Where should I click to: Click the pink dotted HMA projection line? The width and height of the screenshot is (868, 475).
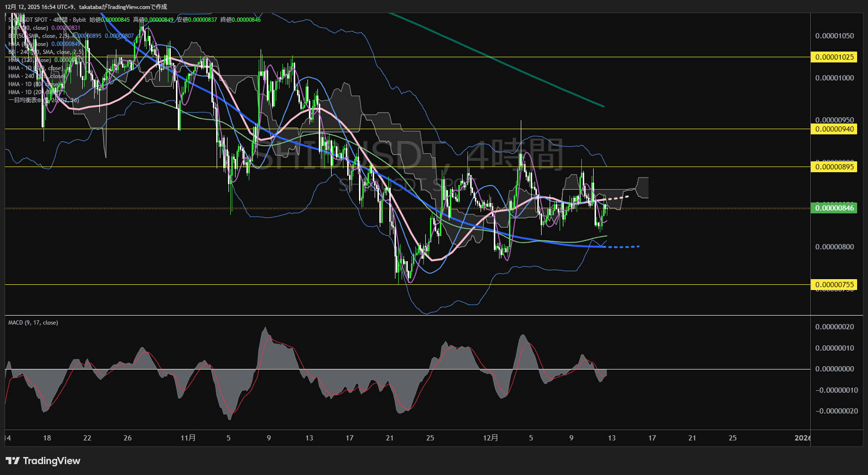pos(617,198)
